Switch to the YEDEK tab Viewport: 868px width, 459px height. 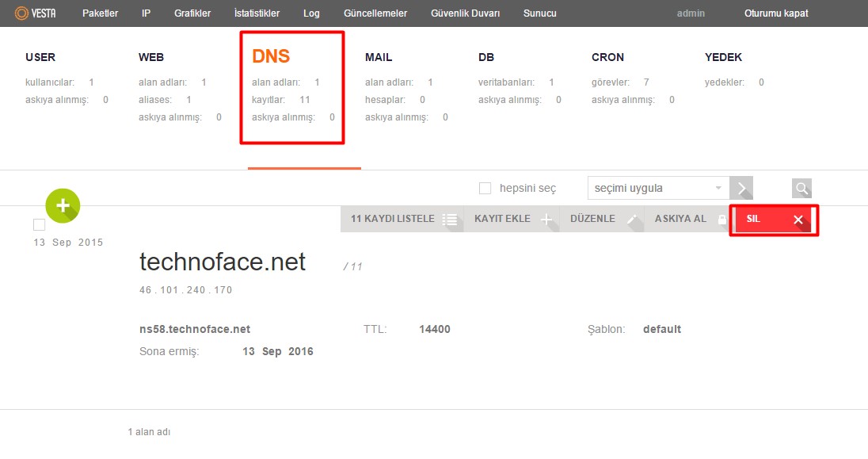coord(723,57)
